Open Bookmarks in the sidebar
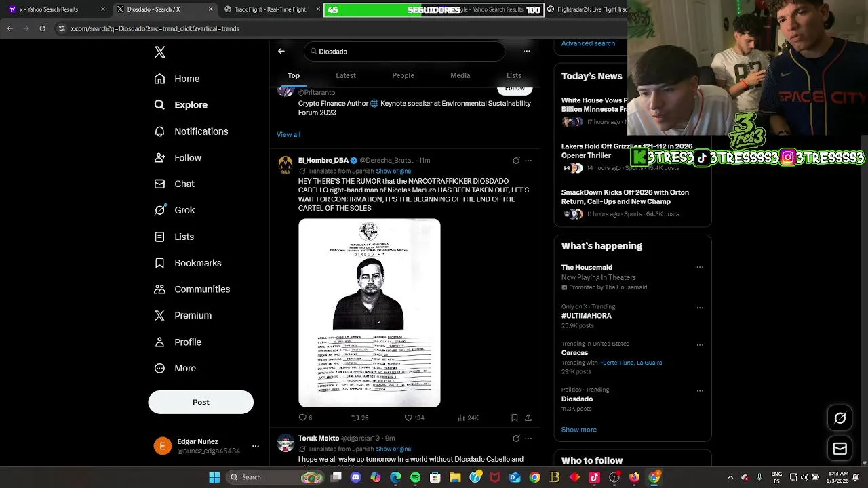Screen dimensions: 868x488 pos(188,263)
